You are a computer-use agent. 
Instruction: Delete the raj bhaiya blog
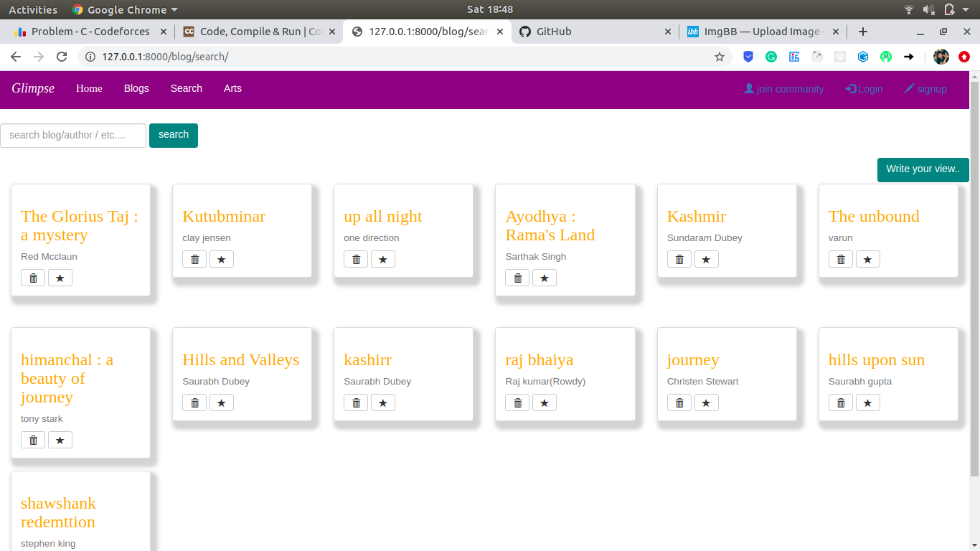(x=517, y=402)
